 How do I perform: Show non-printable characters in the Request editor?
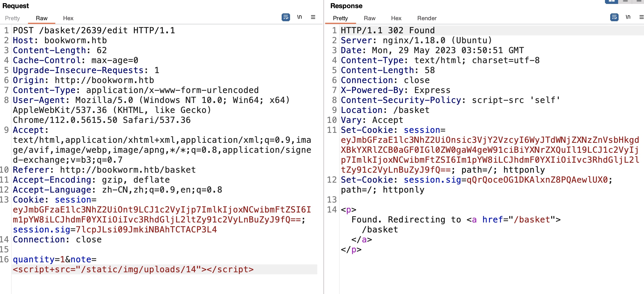(299, 17)
